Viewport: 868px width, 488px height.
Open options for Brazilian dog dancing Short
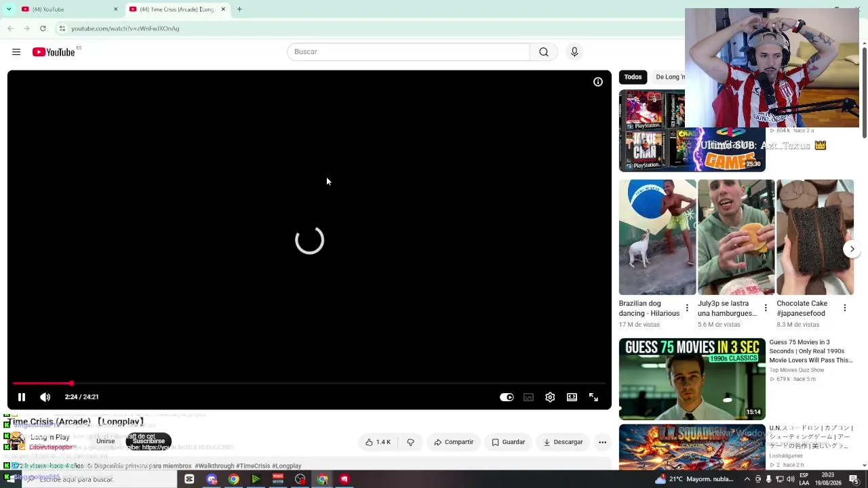(x=687, y=308)
